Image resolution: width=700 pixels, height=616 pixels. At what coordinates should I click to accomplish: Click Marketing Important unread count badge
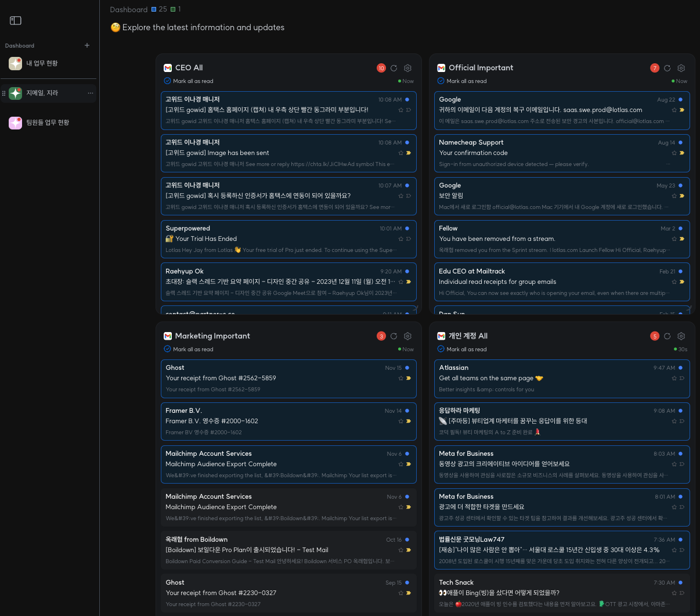[381, 336]
